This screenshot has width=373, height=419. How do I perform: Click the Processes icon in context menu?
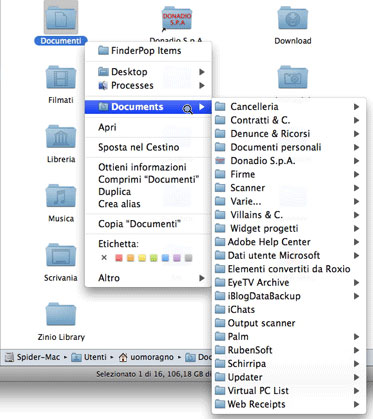(103, 86)
